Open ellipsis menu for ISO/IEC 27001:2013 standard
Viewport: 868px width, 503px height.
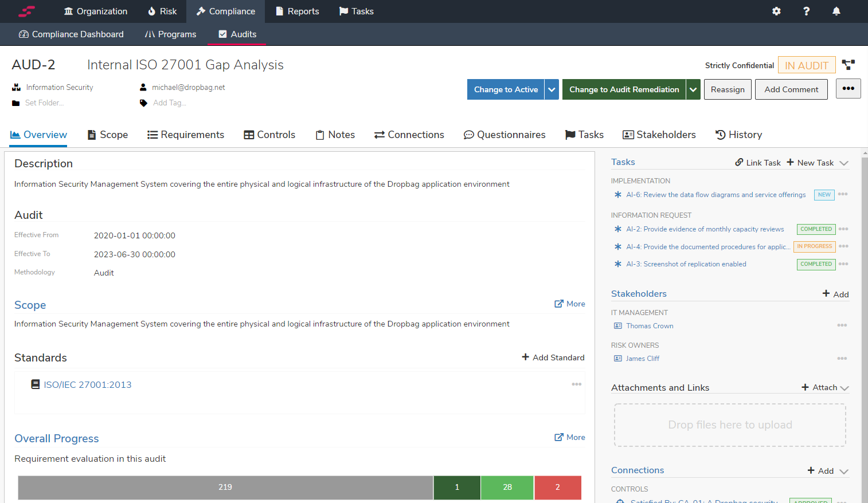click(577, 384)
